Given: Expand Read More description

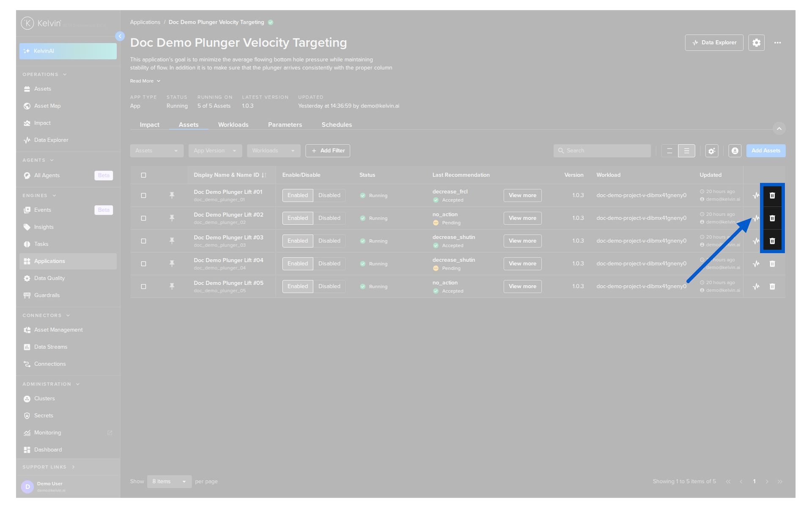Looking at the screenshot, I should [x=145, y=81].
